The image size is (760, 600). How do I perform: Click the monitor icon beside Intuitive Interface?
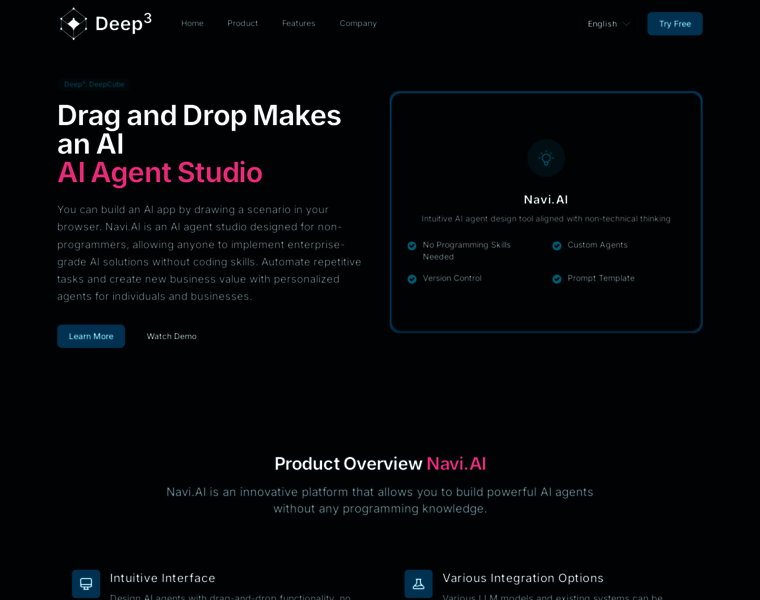[86, 584]
